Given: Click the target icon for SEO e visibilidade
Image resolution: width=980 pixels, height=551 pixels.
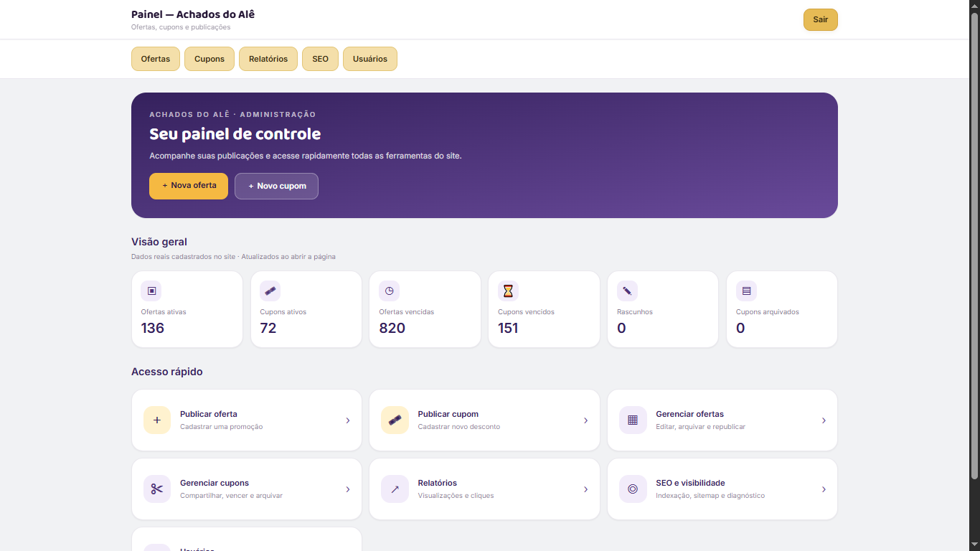Looking at the screenshot, I should pos(633,489).
